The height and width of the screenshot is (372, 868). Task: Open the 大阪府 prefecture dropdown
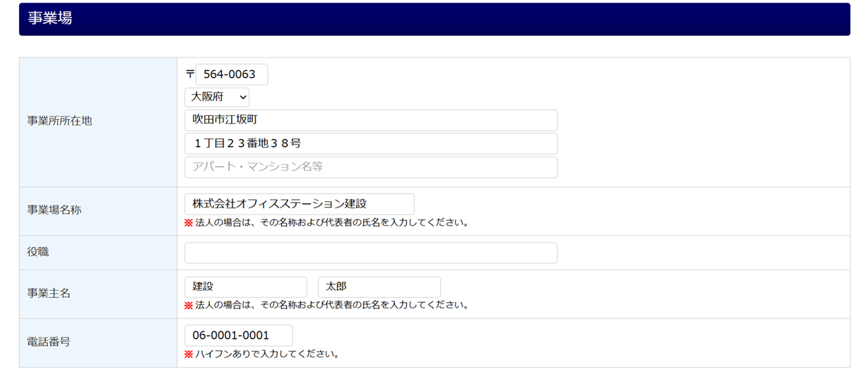(x=216, y=97)
